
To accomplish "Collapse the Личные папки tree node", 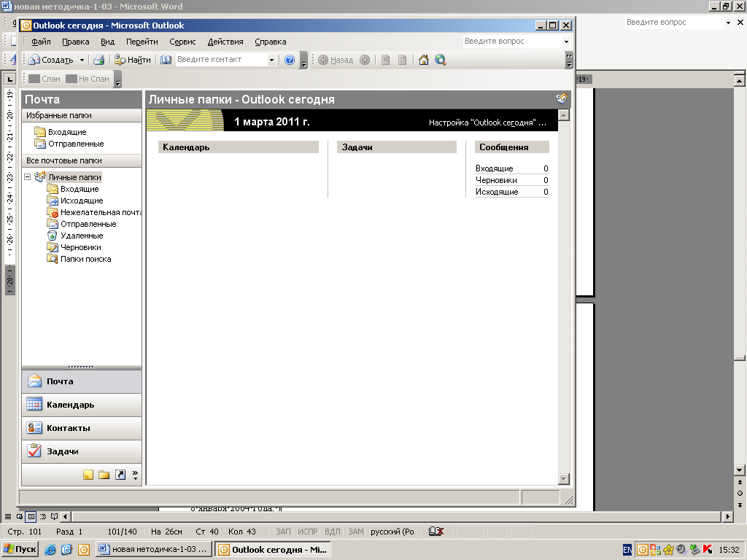I will pyautogui.click(x=28, y=177).
